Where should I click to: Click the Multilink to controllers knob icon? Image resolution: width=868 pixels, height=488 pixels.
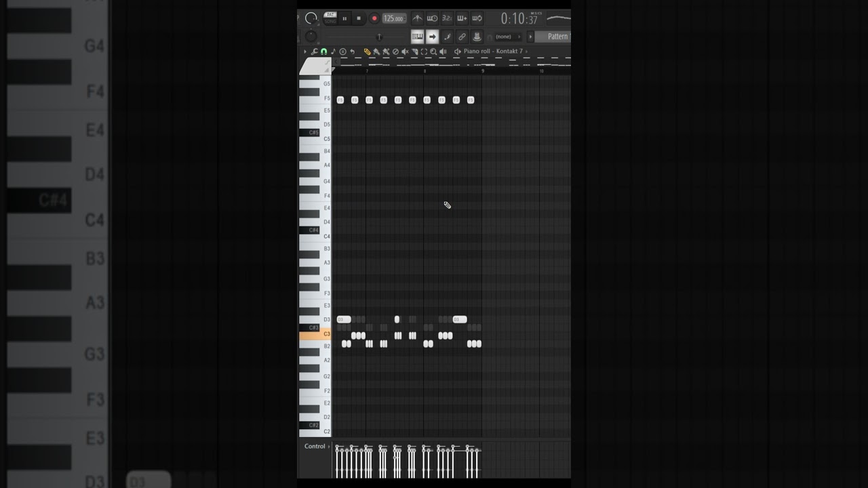click(477, 37)
